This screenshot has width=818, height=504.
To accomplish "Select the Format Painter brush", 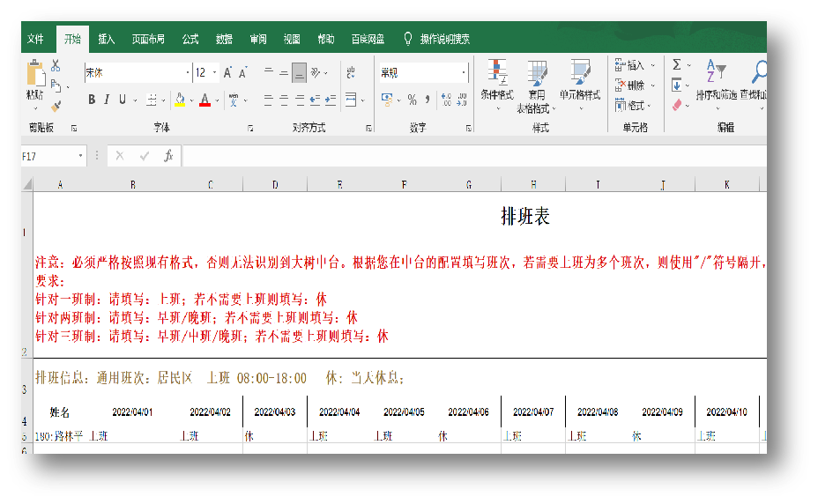I will coord(56,106).
